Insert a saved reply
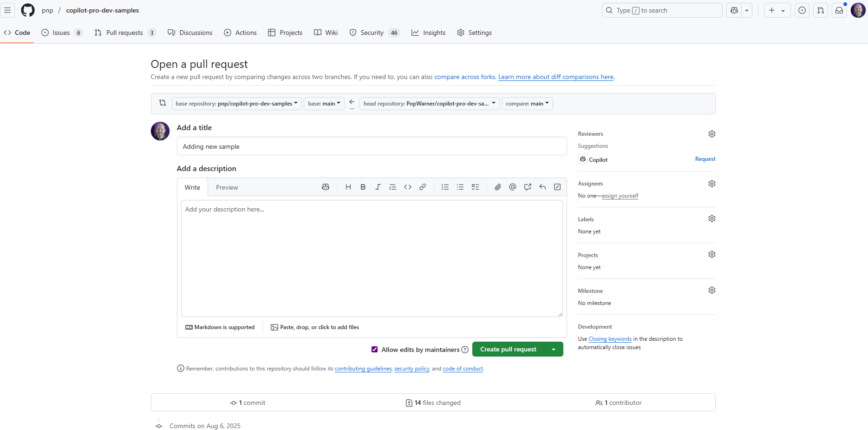Screen dimensions: 868x430 coord(542,187)
